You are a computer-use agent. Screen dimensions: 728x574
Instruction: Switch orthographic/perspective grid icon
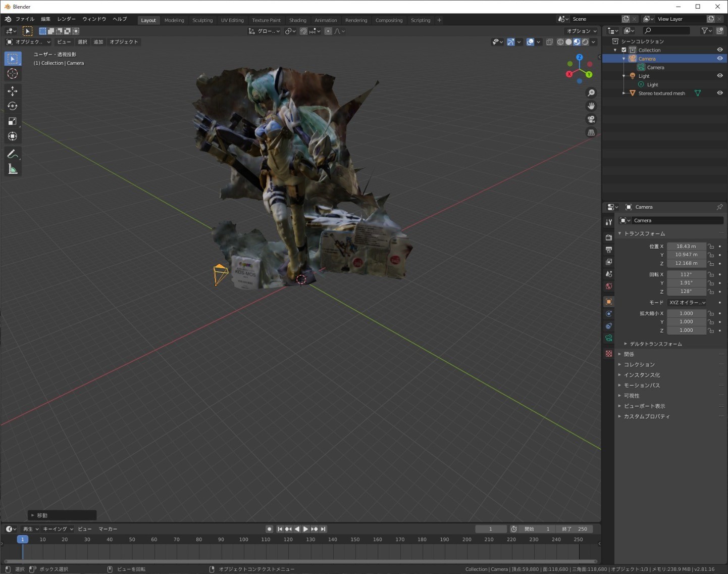pyautogui.click(x=591, y=132)
